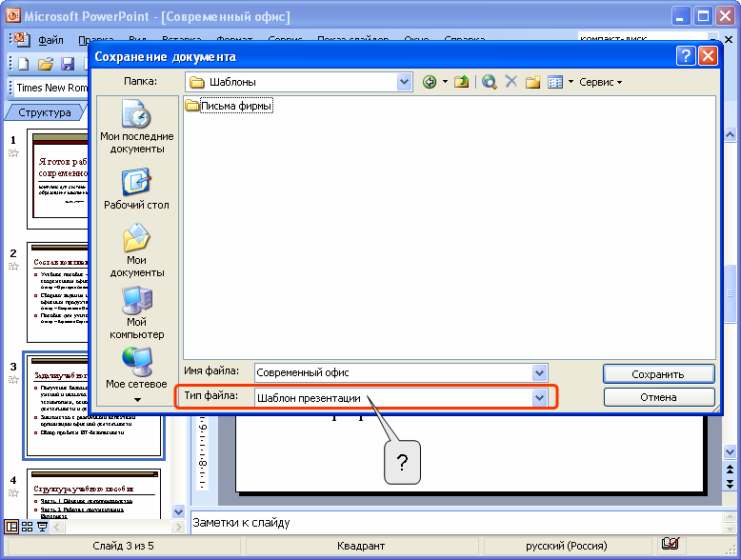Create a new folder icon

533,82
